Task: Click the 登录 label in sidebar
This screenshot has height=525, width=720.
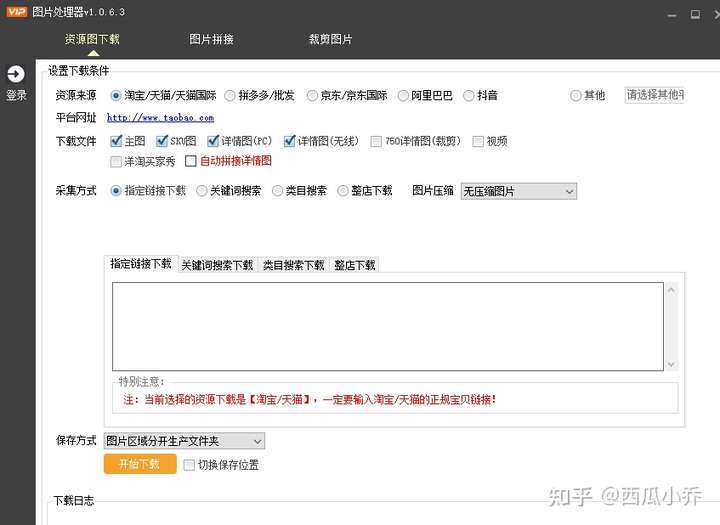Action: click(16, 96)
